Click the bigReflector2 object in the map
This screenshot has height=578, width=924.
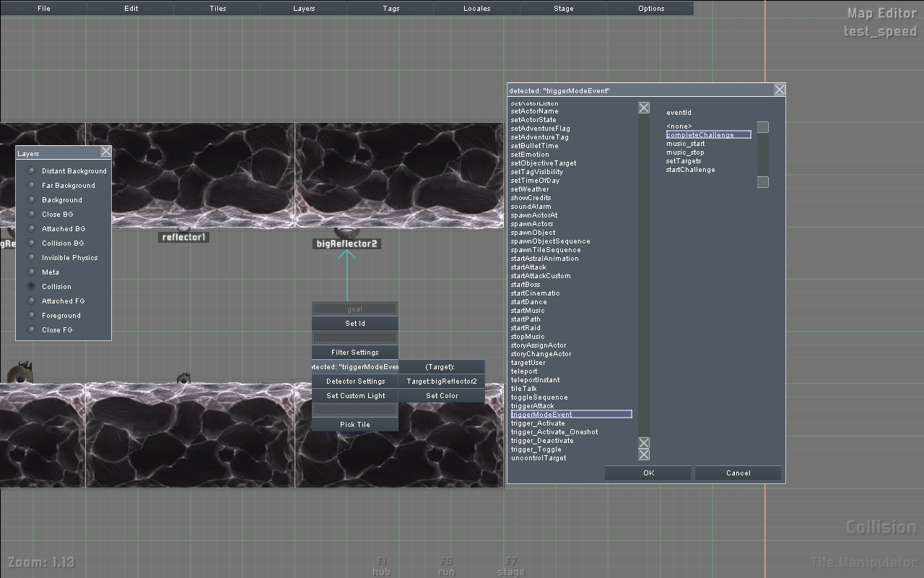click(x=347, y=233)
